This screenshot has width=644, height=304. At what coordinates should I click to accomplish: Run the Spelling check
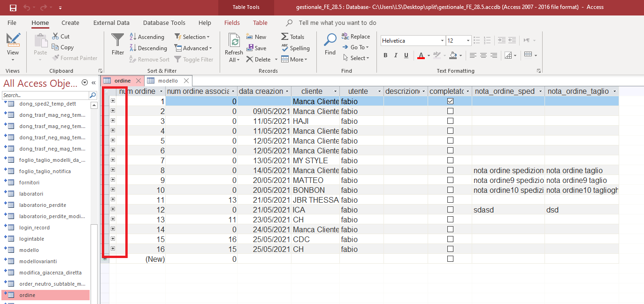pos(295,48)
